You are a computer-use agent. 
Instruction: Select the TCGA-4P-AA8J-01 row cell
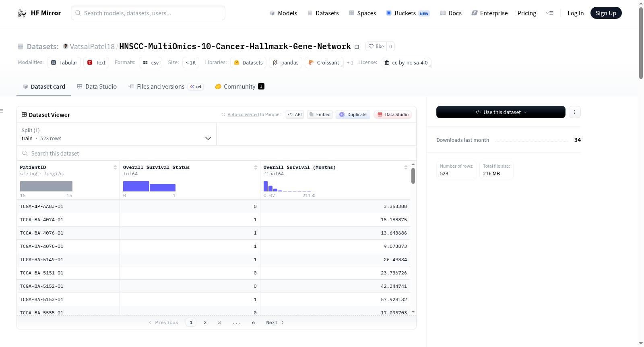click(68, 206)
